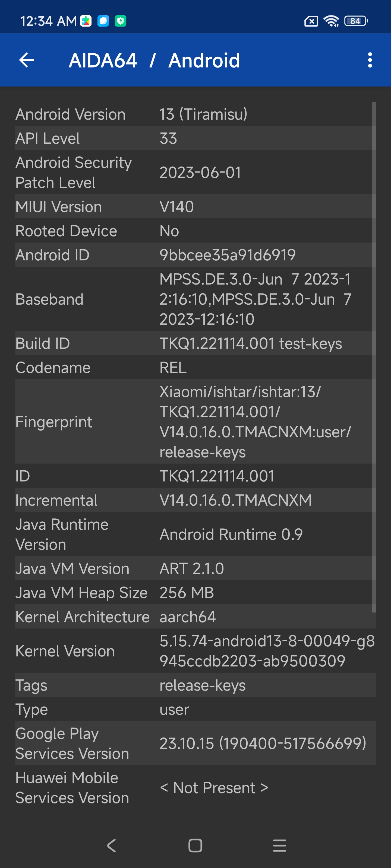
Task: Select the Android ID row
Action: [195, 255]
